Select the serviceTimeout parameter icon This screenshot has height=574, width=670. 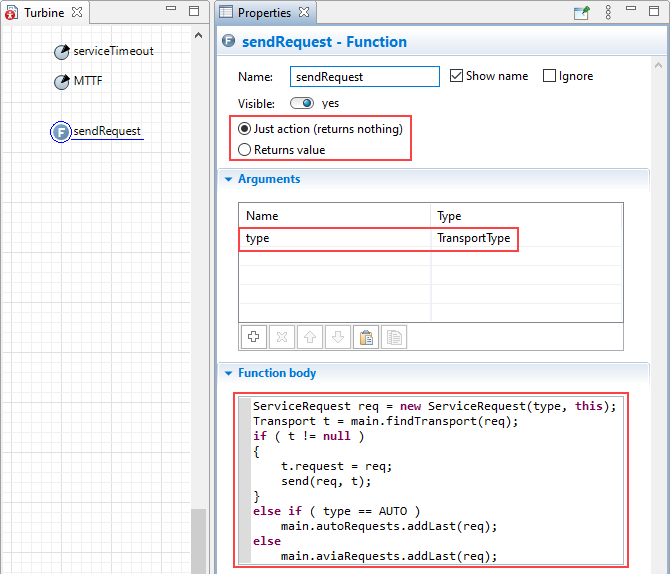click(62, 52)
